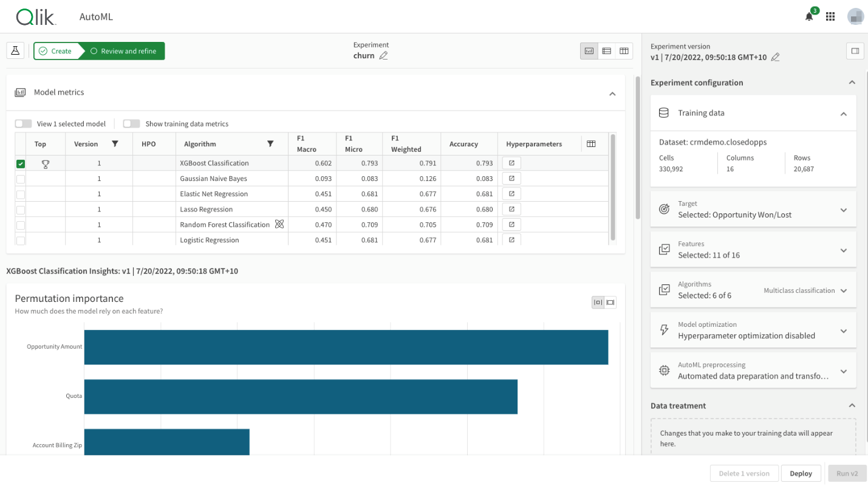Viewport: 868px width, 486px height.
Task: Edit the churn experiment name pencil
Action: point(383,56)
